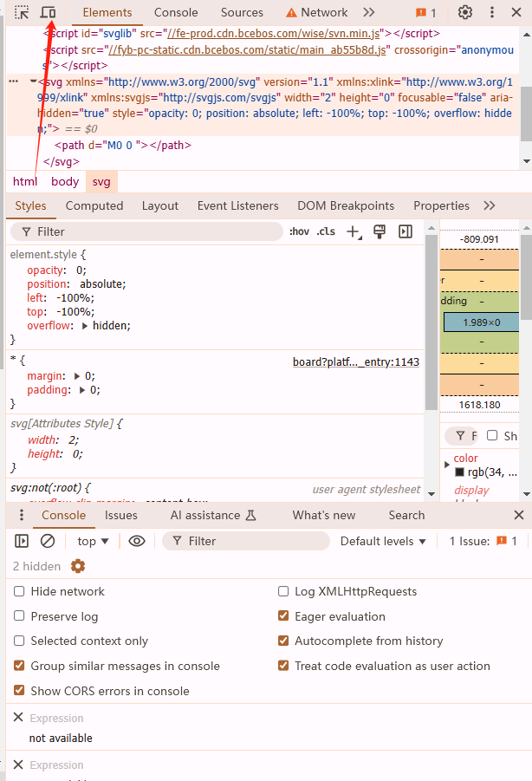Image resolution: width=532 pixels, height=781 pixels.
Task: Focus the Styles Filter field
Action: [146, 231]
